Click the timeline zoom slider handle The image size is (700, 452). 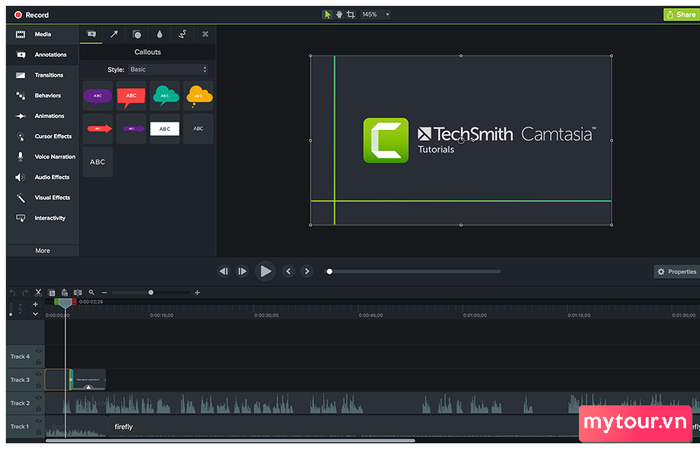click(x=151, y=293)
